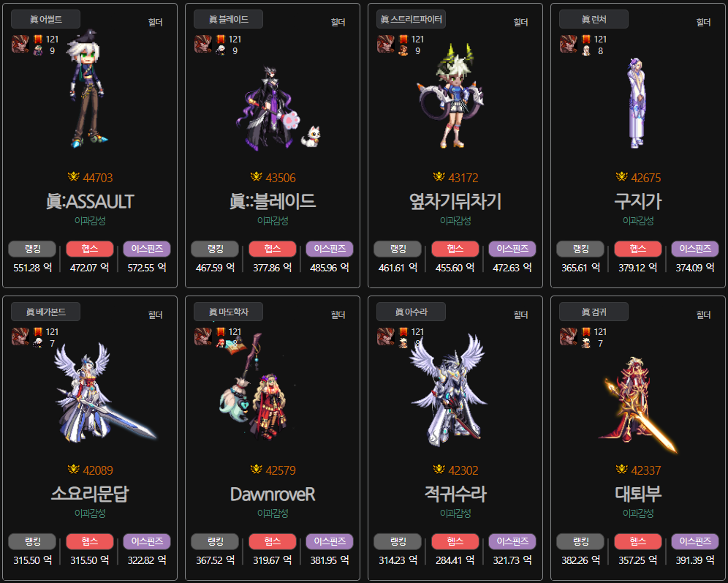Click the purple 이스핀즈 button on 옆차기뒤차기 card

point(512,249)
